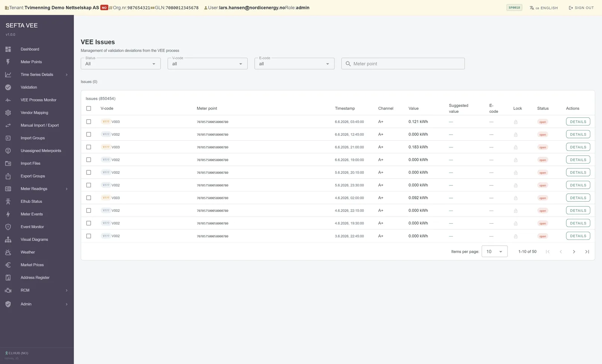The height and width of the screenshot is (364, 602).
Task: Click the Meter Points plug icon
Action: 8,62
